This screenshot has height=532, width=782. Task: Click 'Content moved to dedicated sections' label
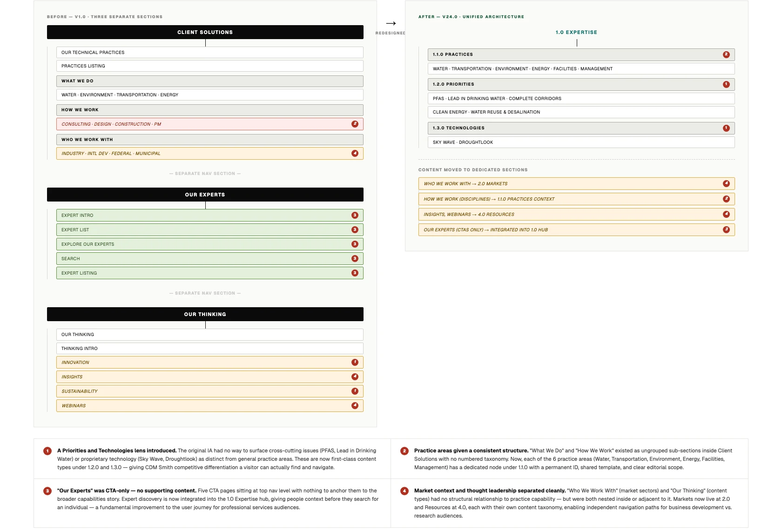tap(473, 170)
